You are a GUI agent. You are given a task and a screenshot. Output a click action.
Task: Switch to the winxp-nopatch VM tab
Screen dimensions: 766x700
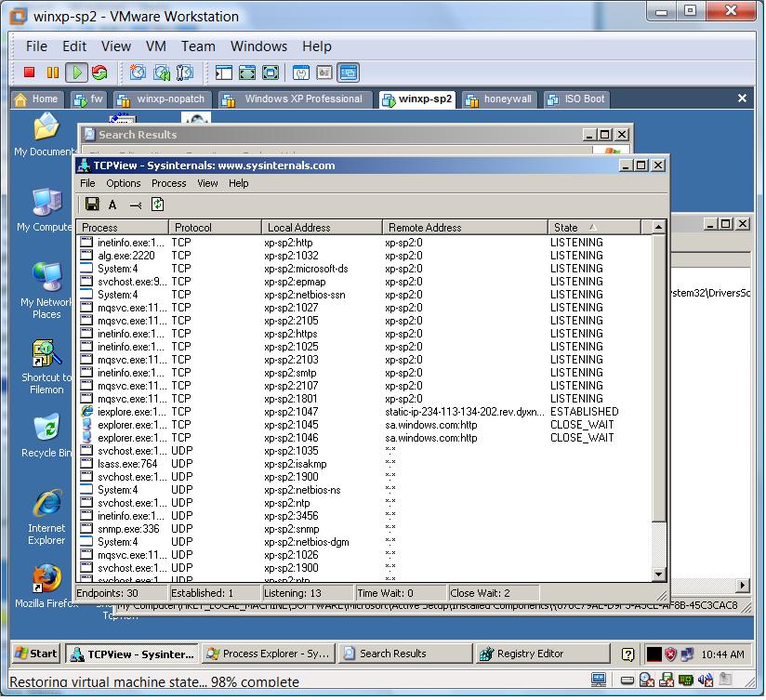[x=164, y=99]
